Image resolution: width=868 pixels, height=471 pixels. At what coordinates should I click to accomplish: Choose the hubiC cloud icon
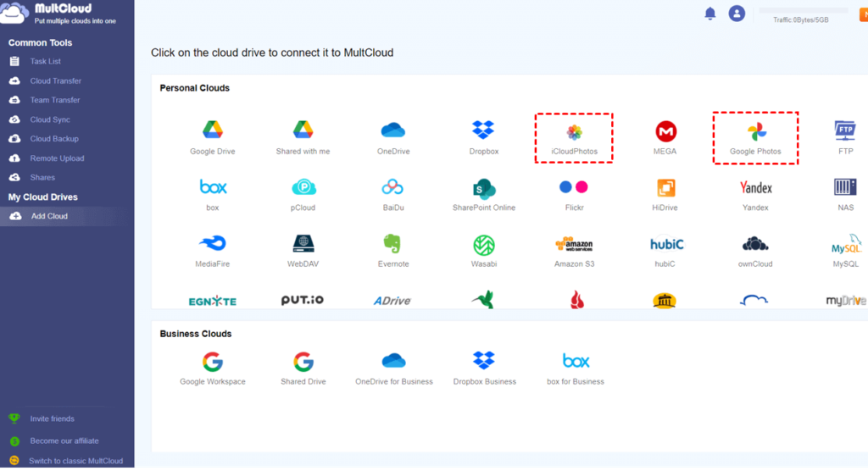point(666,244)
